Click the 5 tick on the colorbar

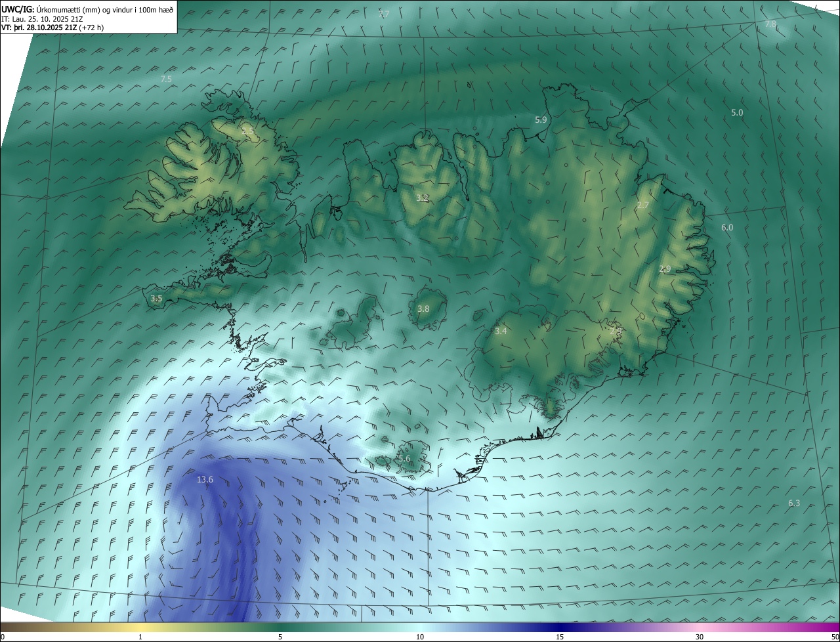click(280, 637)
